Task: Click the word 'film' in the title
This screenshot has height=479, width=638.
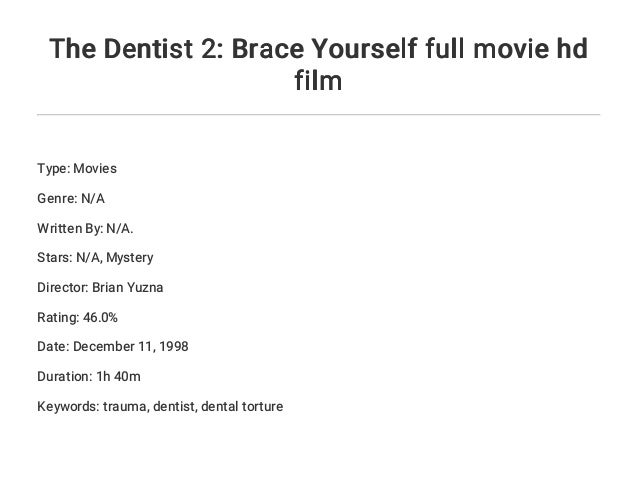Action: 318,81
